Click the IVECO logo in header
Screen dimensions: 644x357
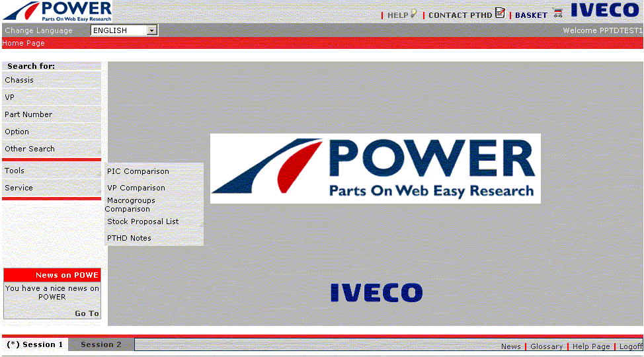point(605,10)
